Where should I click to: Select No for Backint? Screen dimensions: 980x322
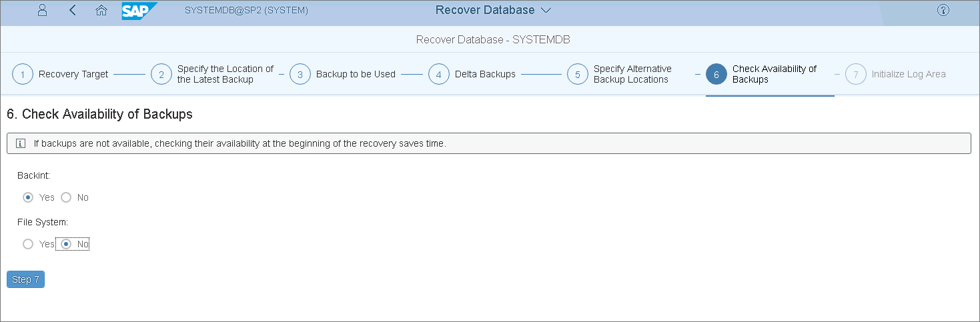[66, 197]
